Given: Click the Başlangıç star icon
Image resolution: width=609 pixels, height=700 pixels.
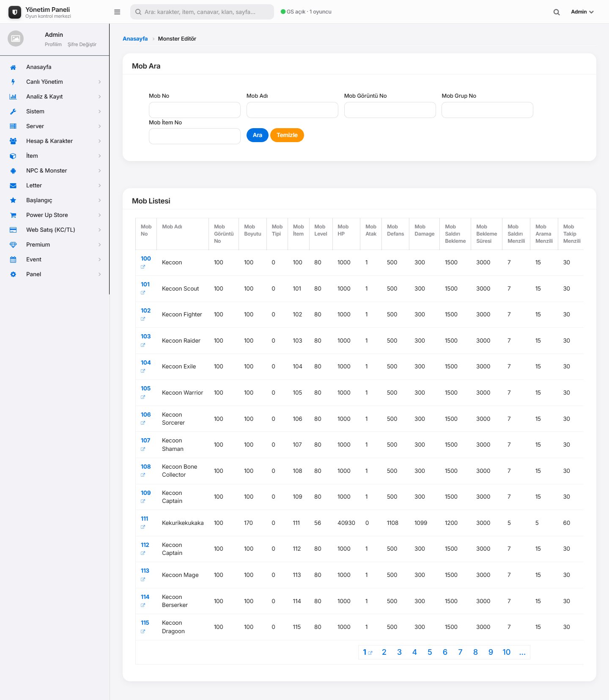Looking at the screenshot, I should coord(13,200).
